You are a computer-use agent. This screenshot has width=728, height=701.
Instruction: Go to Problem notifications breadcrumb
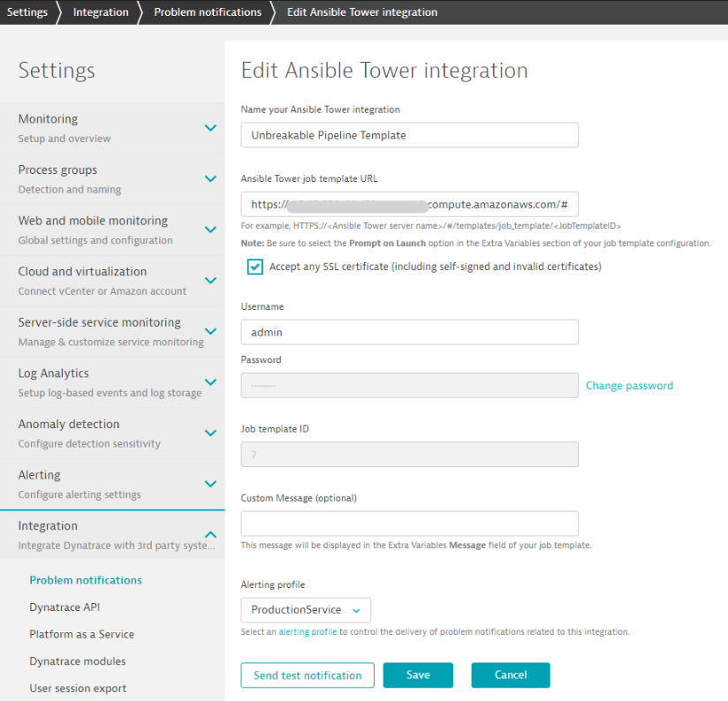208,12
